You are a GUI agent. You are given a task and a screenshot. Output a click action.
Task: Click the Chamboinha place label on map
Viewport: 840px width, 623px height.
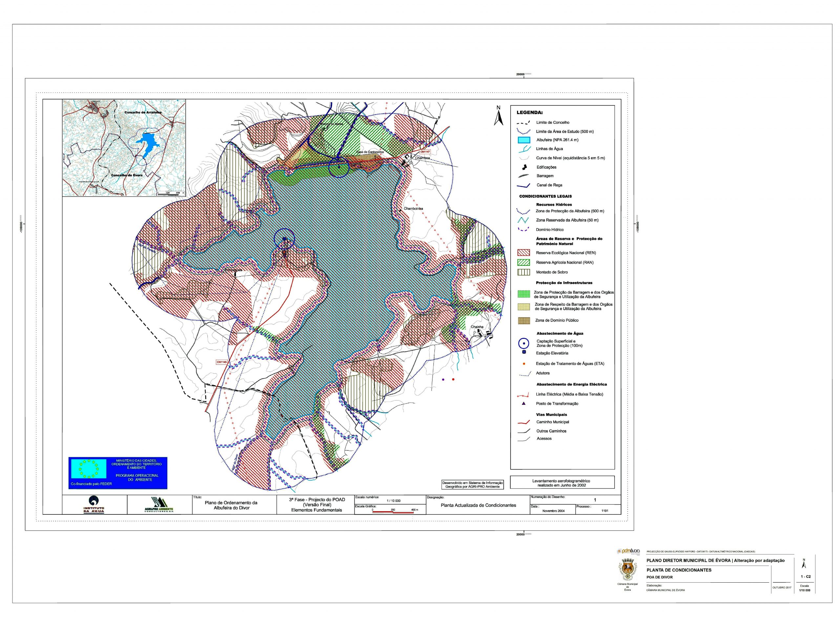(413, 209)
